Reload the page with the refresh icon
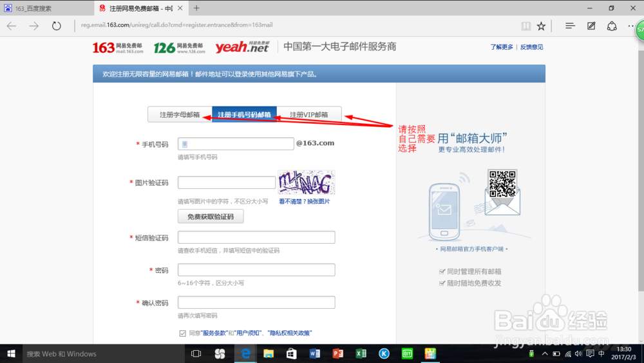Viewport: 644px width, 363px height. pos(56,26)
